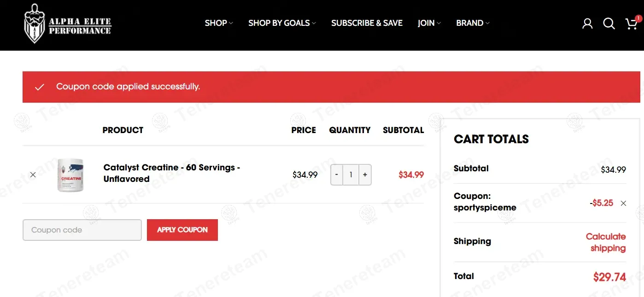Screen dimensions: 644x297
Task: Click the Coupon code input field
Action: coord(82,230)
